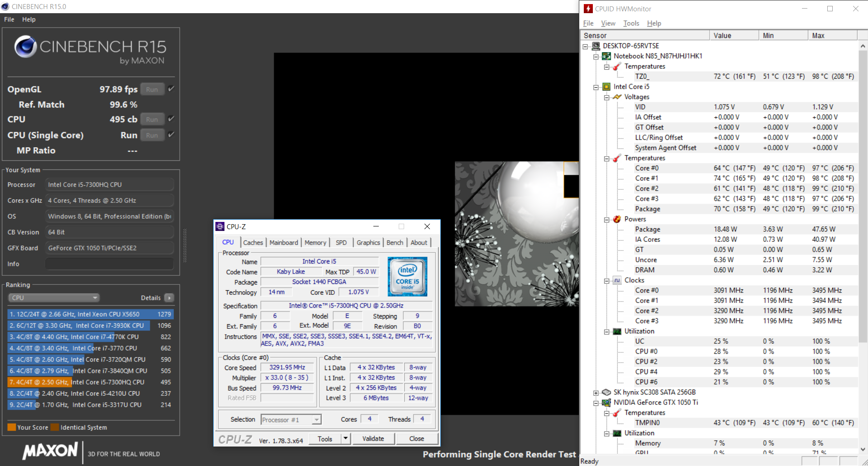Click the rendered scene preview image
Viewport: 868px width, 466px height.
[x=516, y=234]
